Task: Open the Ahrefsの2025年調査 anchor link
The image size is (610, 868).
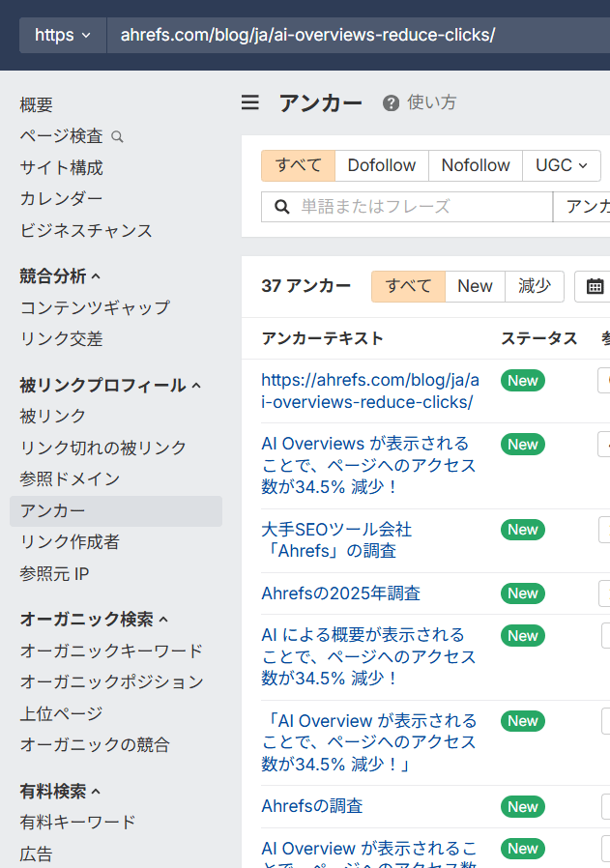Action: (x=340, y=593)
